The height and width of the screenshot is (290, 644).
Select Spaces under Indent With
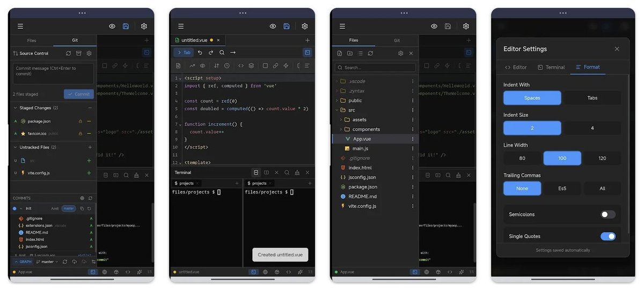coord(532,98)
